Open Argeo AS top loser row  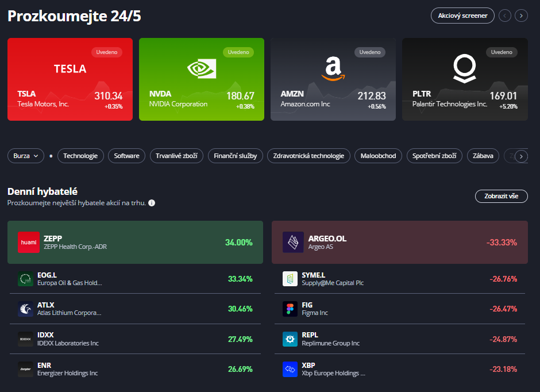coord(399,242)
